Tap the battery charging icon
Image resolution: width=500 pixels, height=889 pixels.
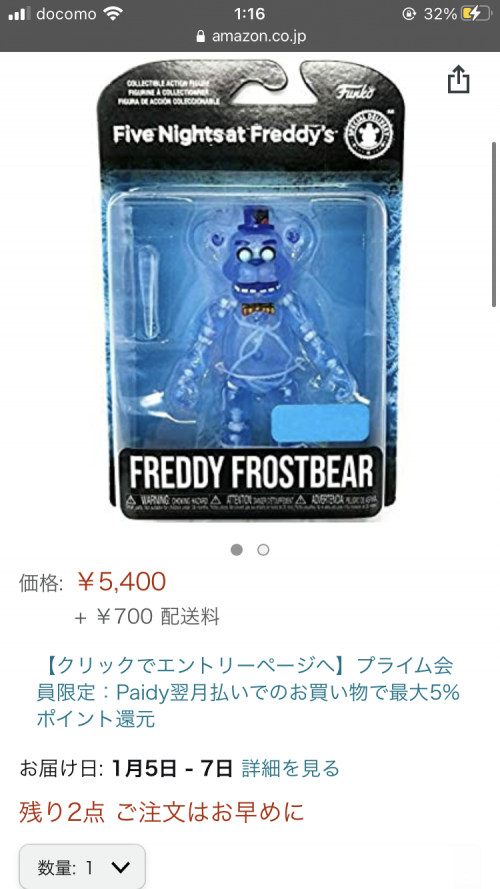[x=474, y=14]
